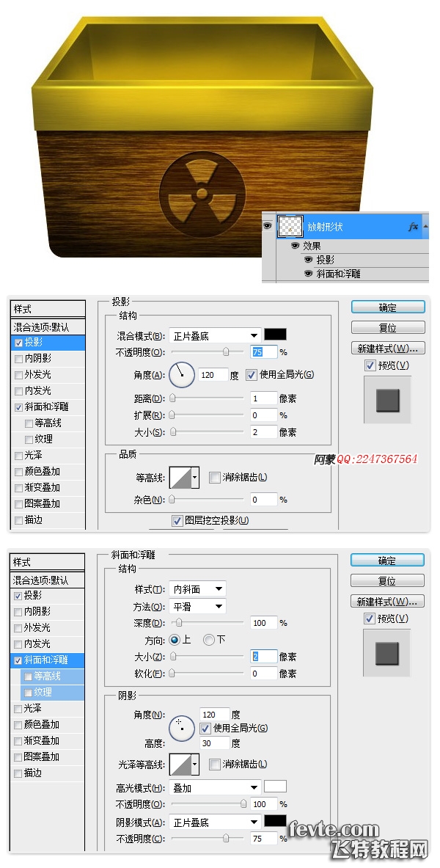The height and width of the screenshot is (868, 440).
Task: Select the 下 direction radio button
Action: [x=209, y=640]
